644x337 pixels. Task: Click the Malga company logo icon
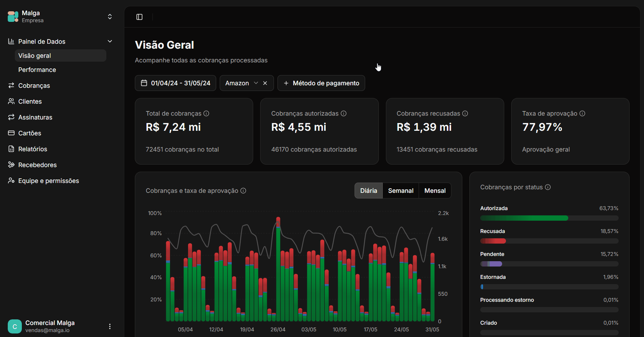point(13,17)
